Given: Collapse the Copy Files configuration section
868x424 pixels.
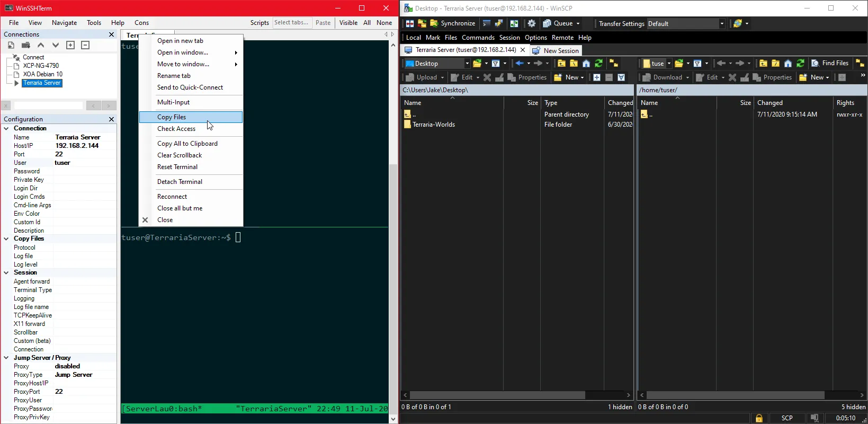Looking at the screenshot, I should click(x=6, y=238).
